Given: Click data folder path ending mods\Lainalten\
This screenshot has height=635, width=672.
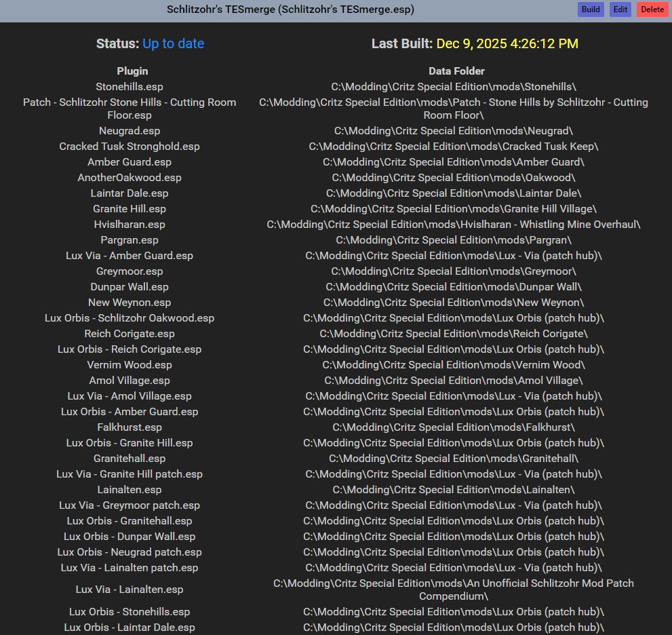Looking at the screenshot, I should pyautogui.click(x=454, y=490).
